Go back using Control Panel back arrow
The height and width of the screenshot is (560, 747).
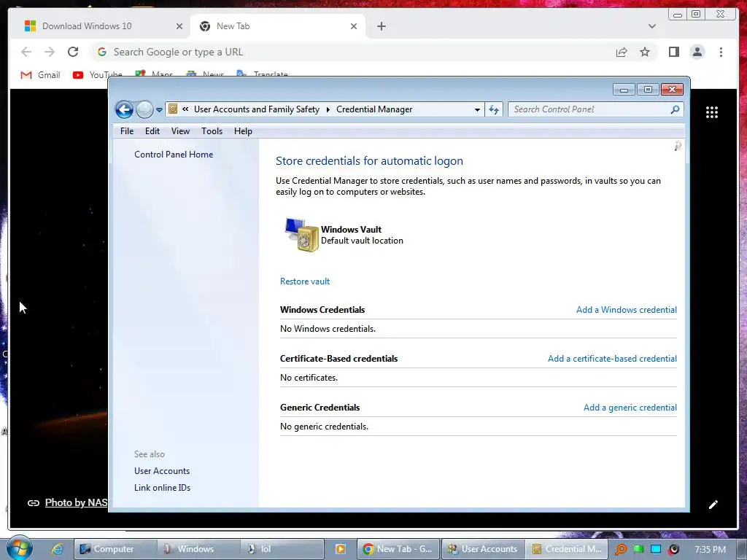pos(124,109)
